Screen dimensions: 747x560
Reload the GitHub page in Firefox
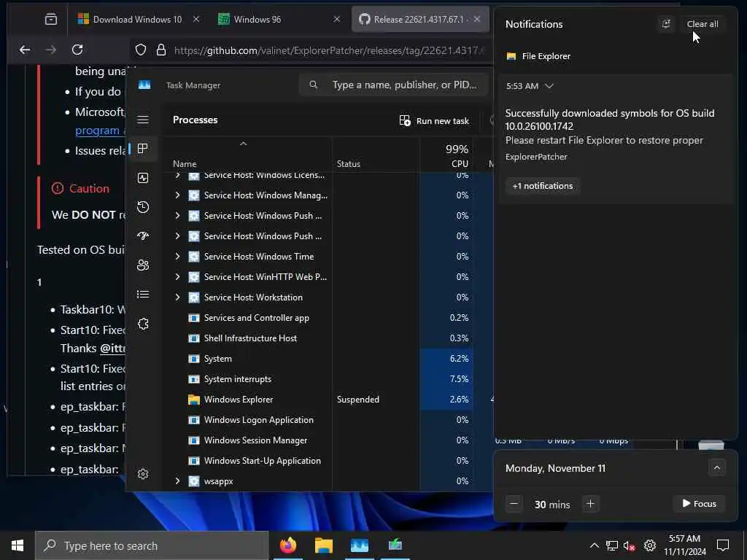77,50
